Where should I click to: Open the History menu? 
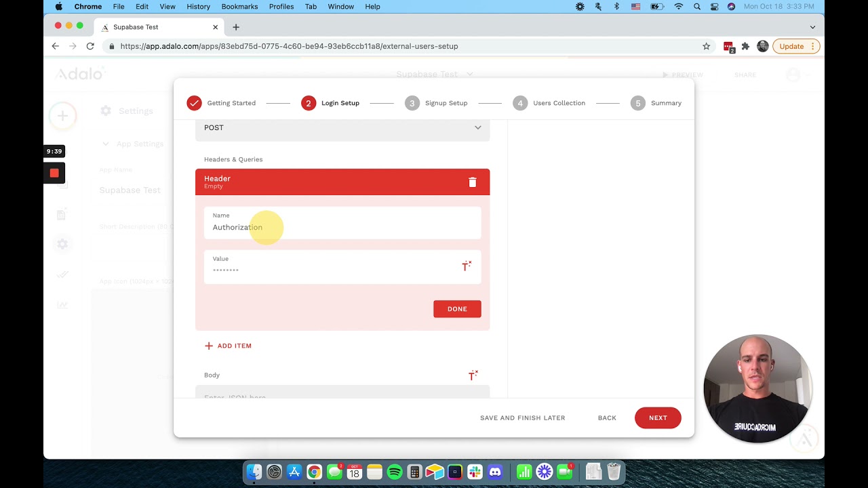198,6
